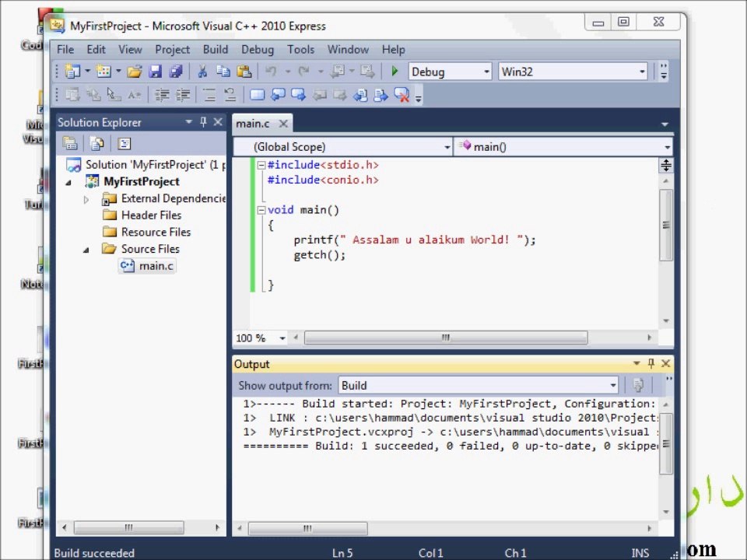Collapse the #include code region
The height and width of the screenshot is (560, 747).
261,165
